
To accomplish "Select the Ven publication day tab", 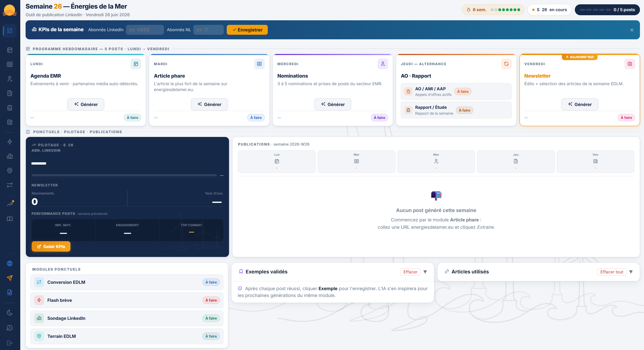I will 595,162.
